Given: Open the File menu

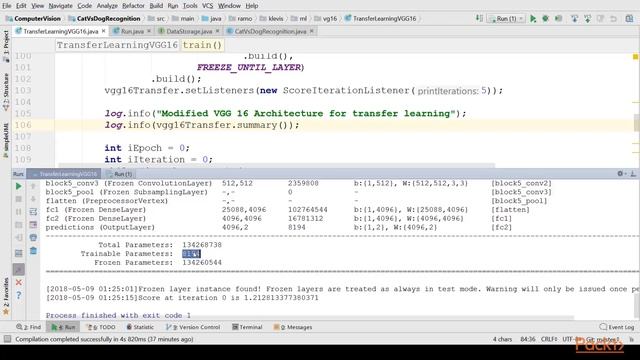Looking at the screenshot, I should pyautogui.click(x=7, y=6).
